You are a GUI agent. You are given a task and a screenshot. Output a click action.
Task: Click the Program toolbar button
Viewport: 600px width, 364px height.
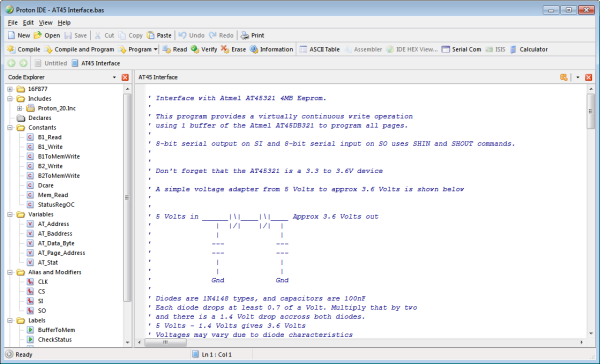point(135,49)
